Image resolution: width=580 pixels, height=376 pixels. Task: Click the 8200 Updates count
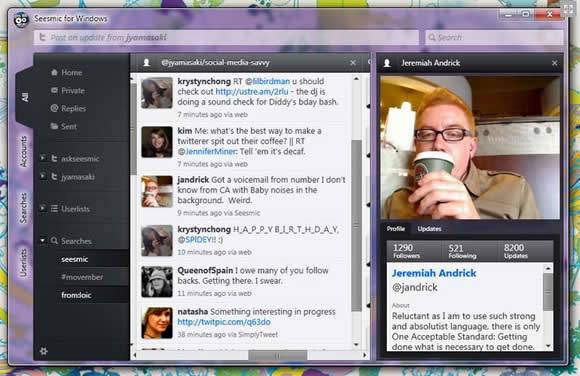[515, 251]
